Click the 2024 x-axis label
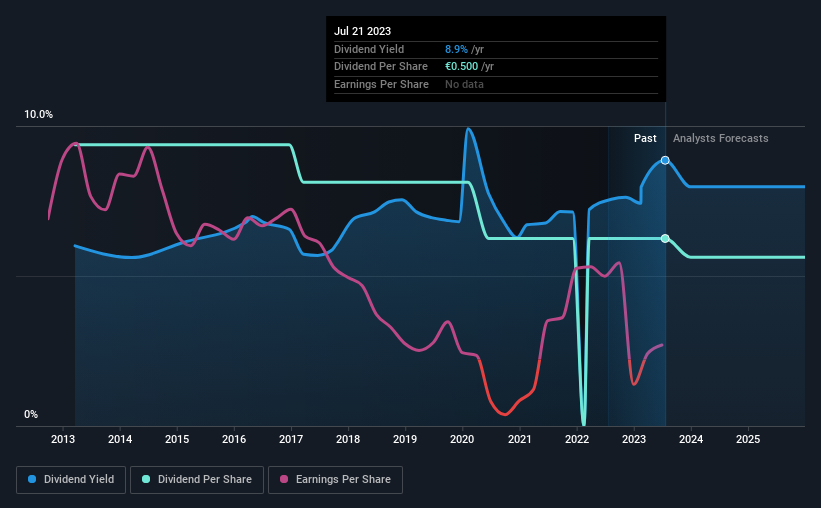 pos(691,439)
